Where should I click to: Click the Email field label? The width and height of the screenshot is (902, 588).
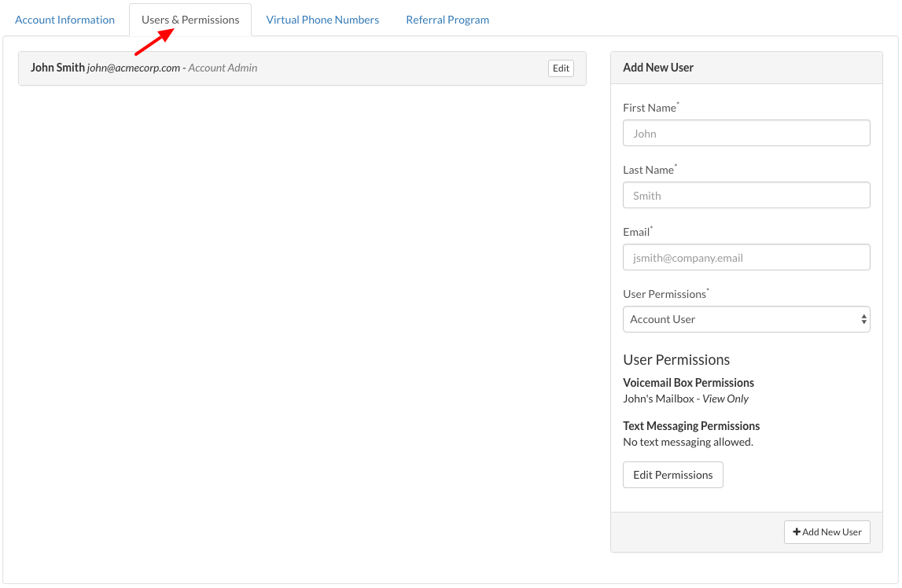pos(636,232)
